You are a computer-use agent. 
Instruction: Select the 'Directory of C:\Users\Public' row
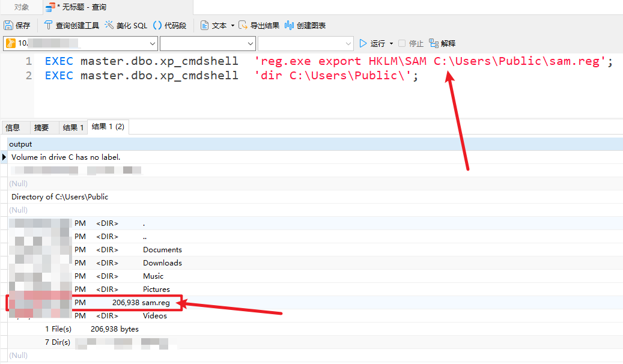[315, 196]
